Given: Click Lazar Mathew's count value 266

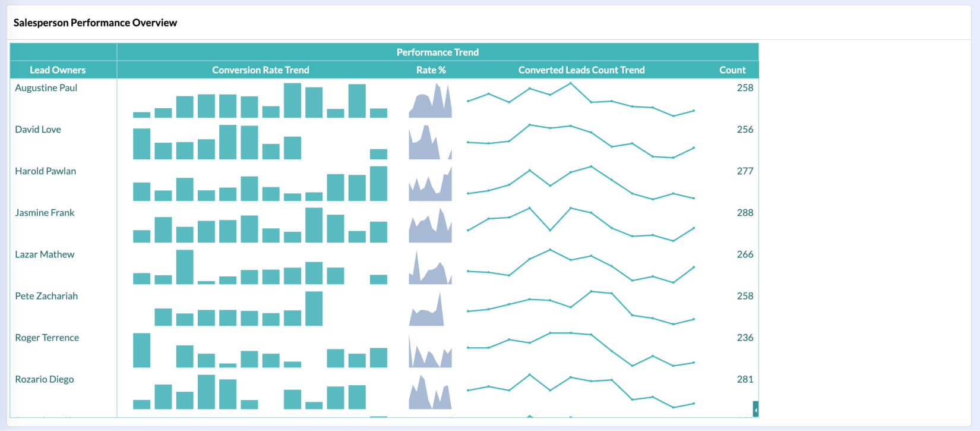Looking at the screenshot, I should 745,254.
